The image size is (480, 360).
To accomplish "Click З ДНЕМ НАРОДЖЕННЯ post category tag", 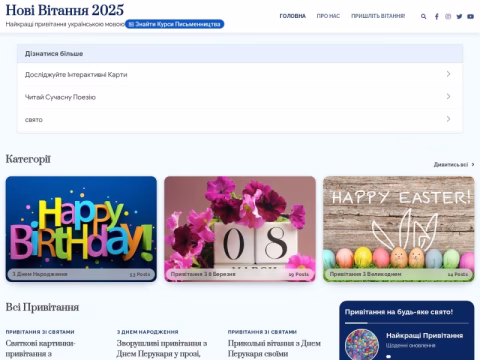I will click(147, 332).
